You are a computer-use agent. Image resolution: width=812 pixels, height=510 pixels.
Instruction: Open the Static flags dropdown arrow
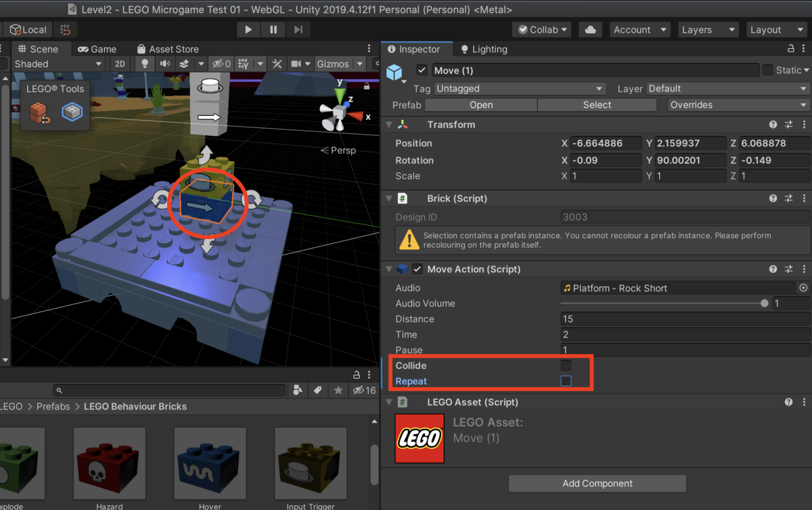coord(807,70)
